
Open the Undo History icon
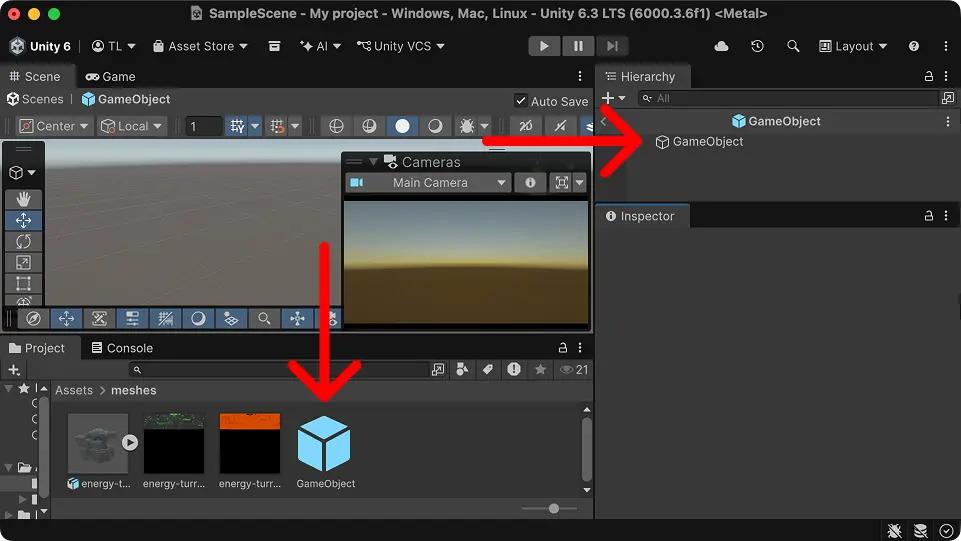click(x=758, y=46)
